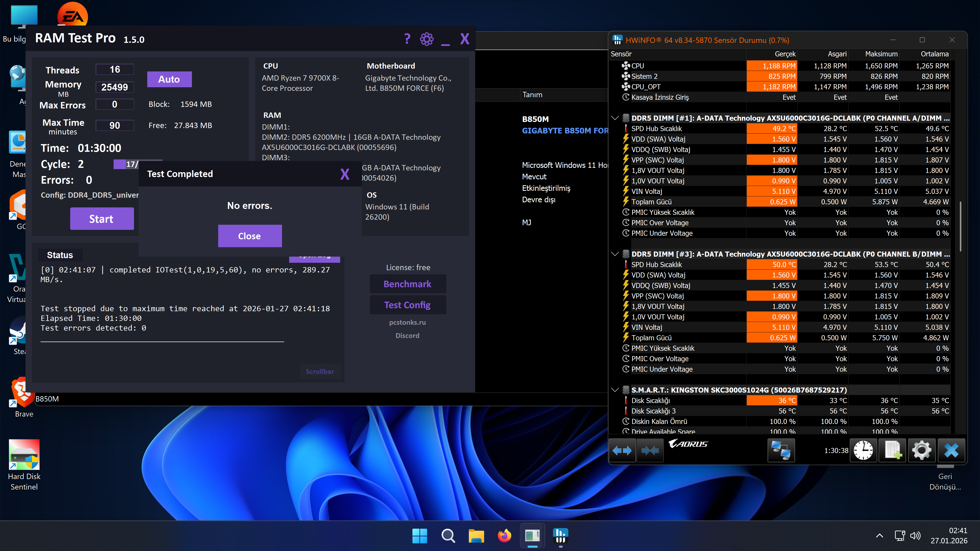Open the Benchmark section
980x551 pixels.
pos(408,284)
